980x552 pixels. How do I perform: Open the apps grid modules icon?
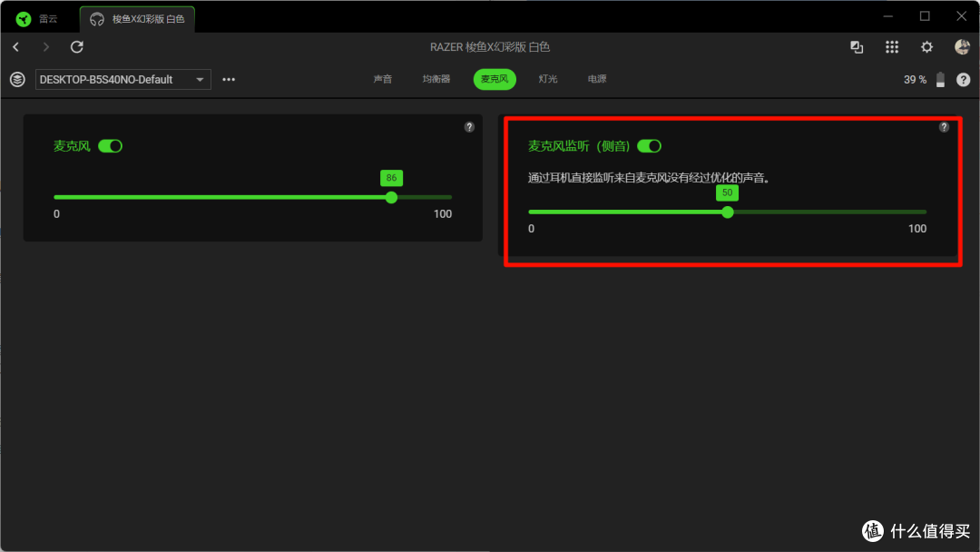click(892, 47)
